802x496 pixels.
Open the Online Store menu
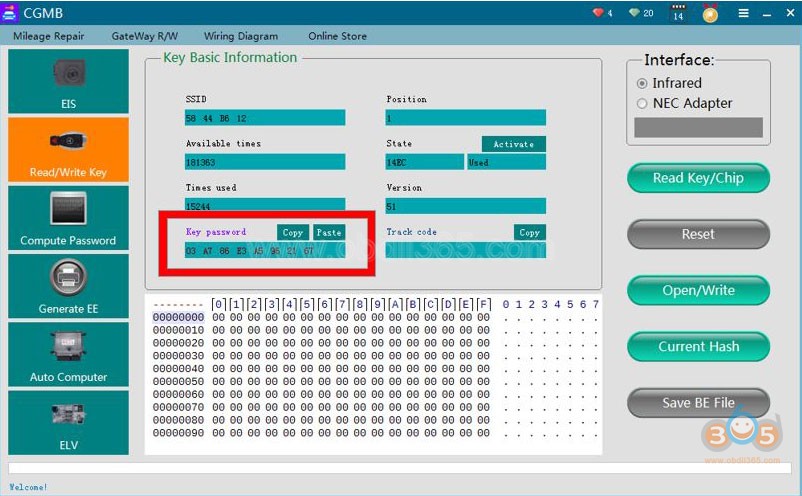[x=337, y=36]
